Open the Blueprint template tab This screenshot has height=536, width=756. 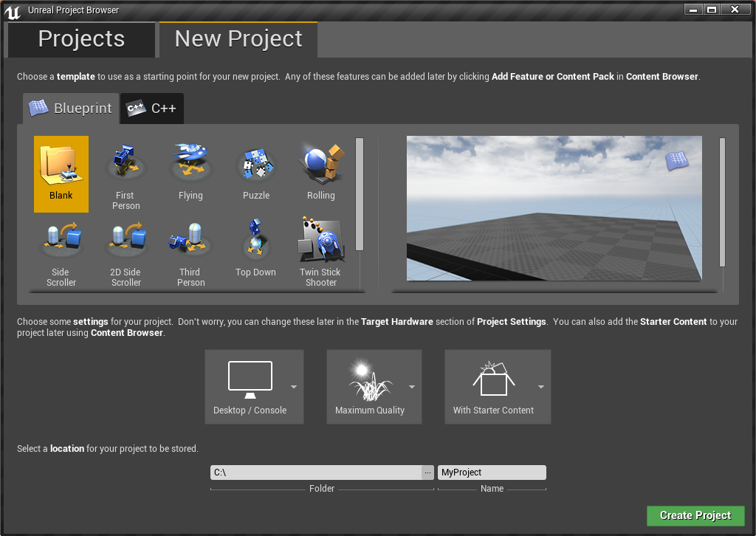[71, 109]
